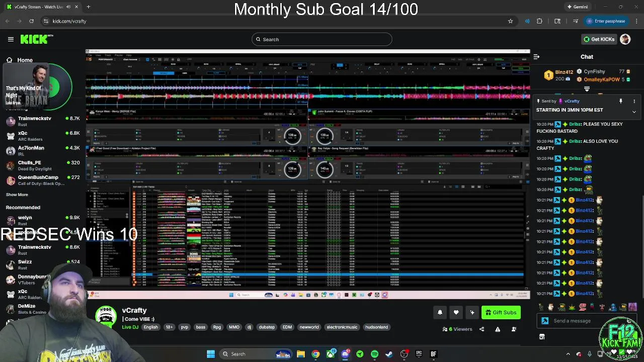Open Swizz recommended channel
Viewport: 644px width, 362px height.
click(x=43, y=264)
